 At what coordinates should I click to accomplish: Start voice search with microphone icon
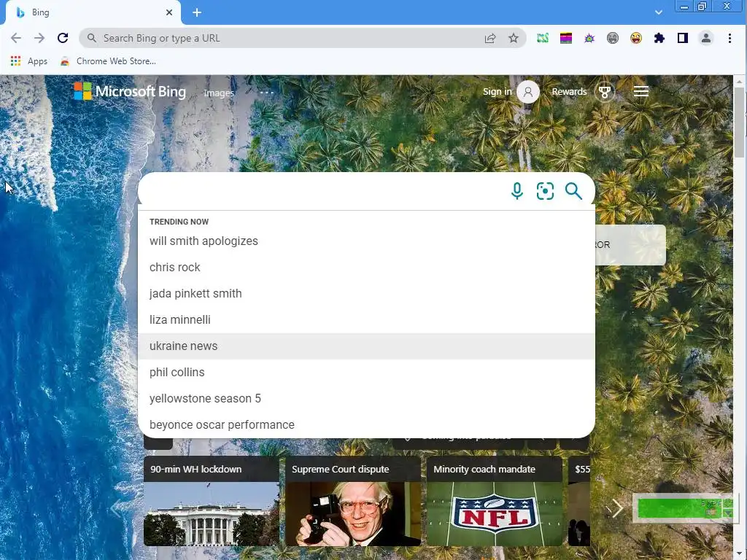pyautogui.click(x=517, y=191)
